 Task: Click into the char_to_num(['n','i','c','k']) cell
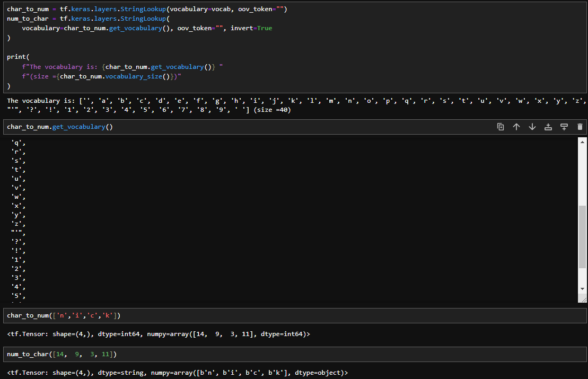(64, 316)
